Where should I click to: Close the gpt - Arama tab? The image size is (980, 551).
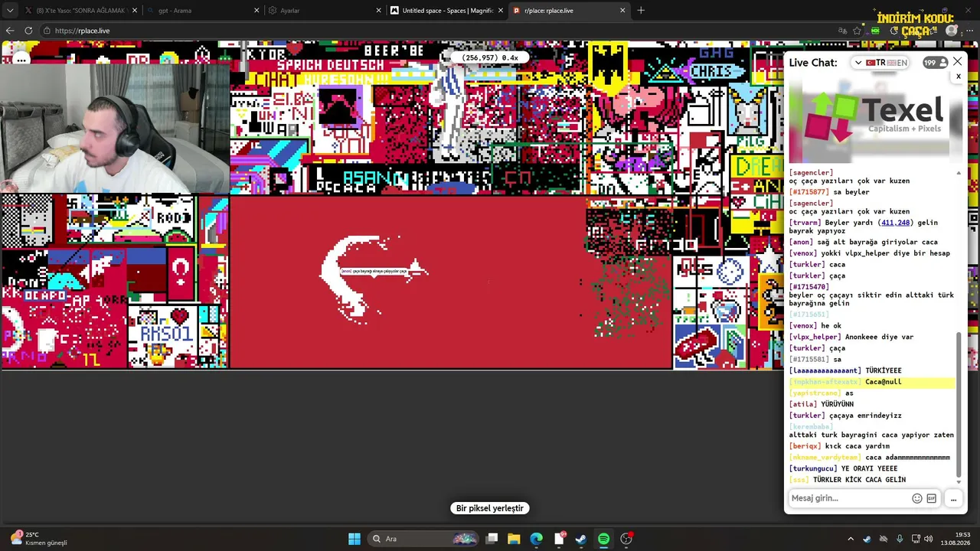[x=257, y=11]
